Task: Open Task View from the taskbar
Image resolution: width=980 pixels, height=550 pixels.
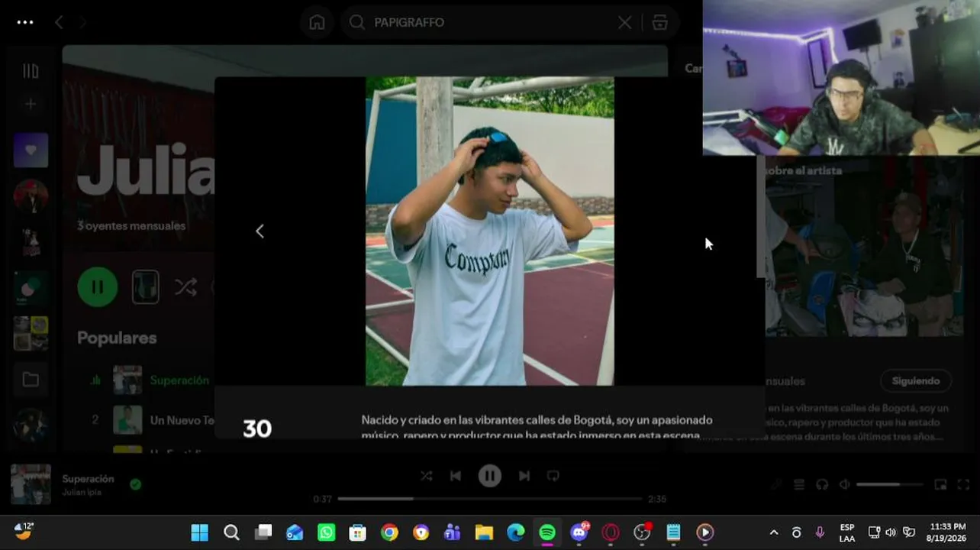Action: click(x=263, y=532)
